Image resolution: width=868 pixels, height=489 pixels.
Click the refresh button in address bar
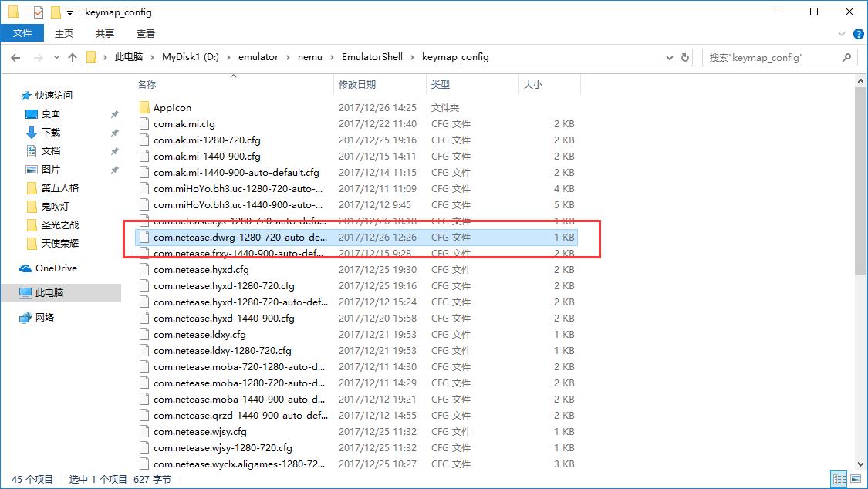[x=685, y=57]
